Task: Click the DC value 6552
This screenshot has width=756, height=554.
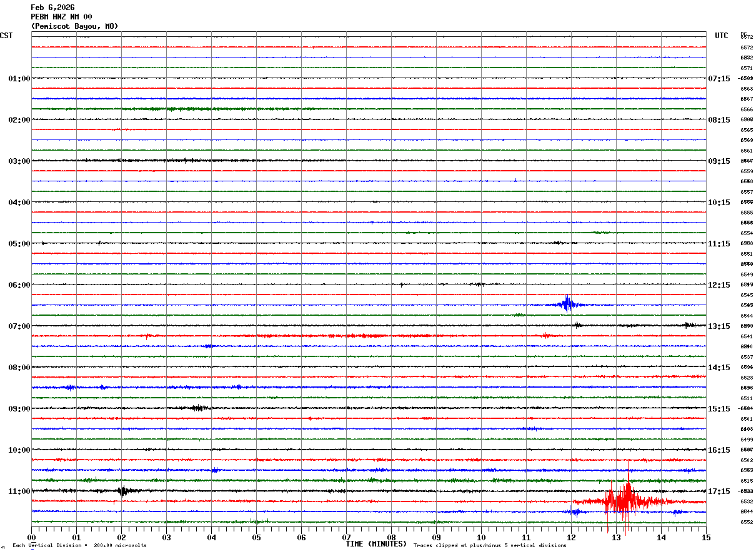Action: click(746, 522)
